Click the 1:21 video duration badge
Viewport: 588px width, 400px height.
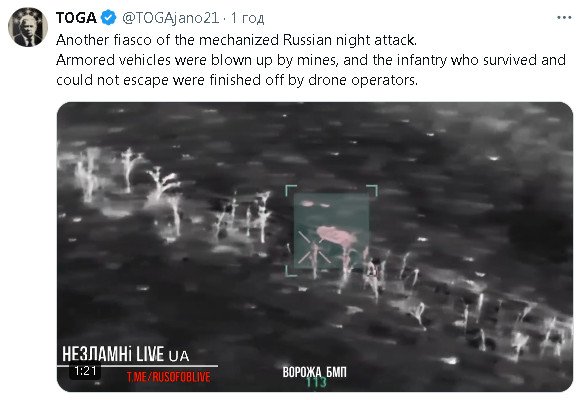85,371
